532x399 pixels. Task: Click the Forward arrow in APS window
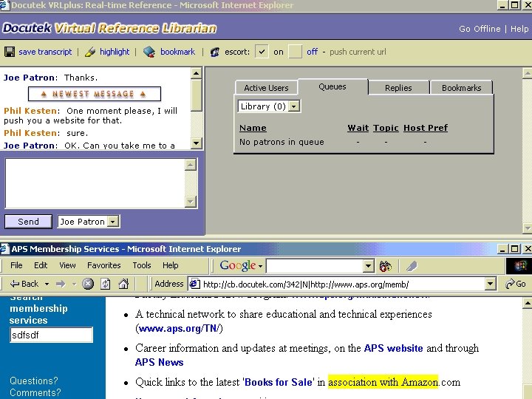(61, 284)
